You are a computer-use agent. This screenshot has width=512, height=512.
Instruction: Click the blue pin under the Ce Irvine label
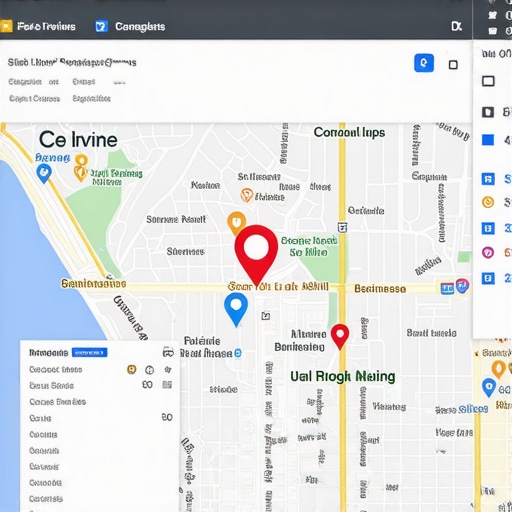click(44, 173)
